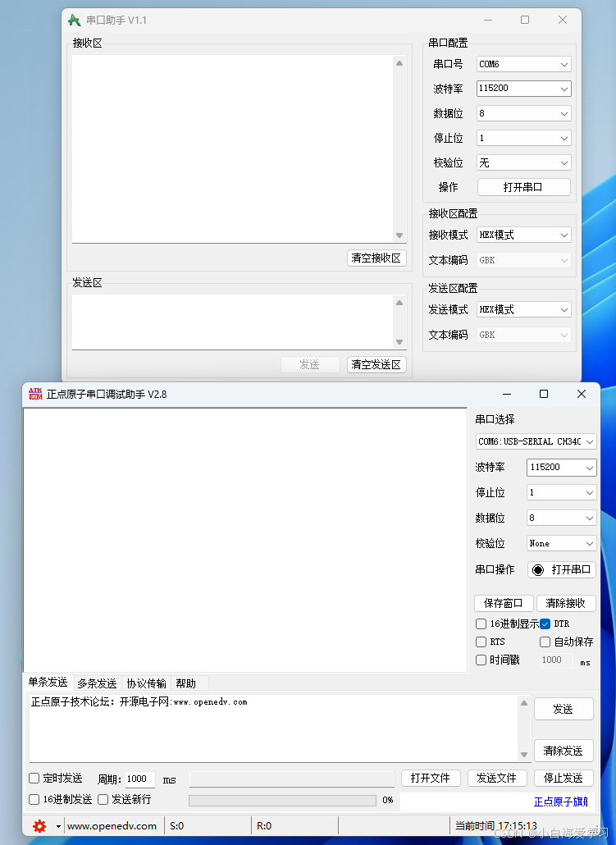Click inside the 接收区 text area
Screen dimensions: 616x845
[232, 148]
